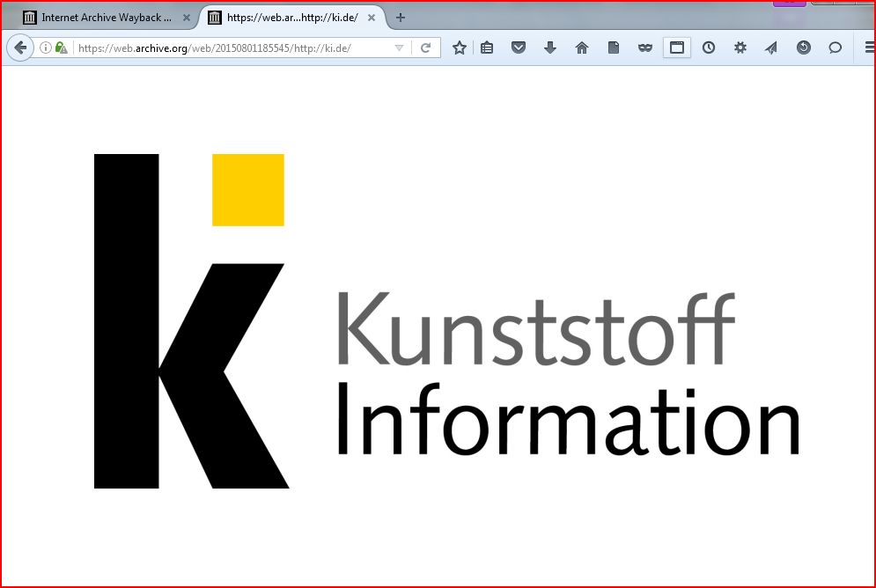Open the hamburger menu
This screenshot has height=588, width=876.
point(869,48)
